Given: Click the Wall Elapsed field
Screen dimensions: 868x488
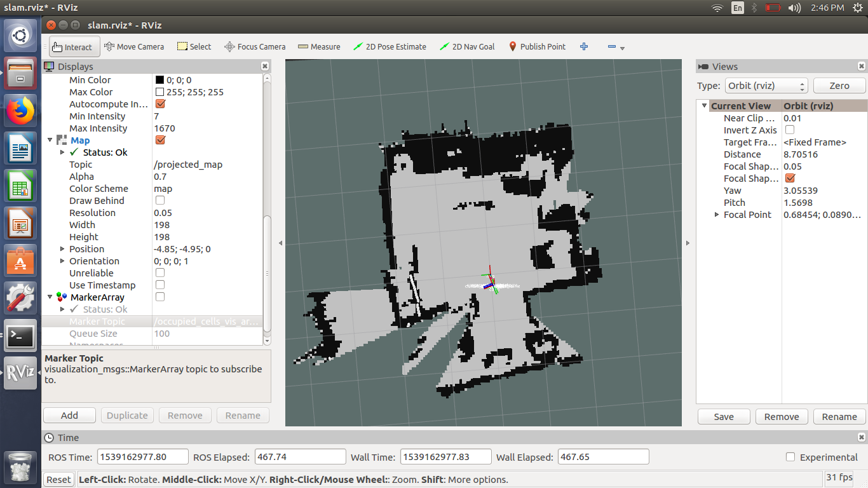Looking at the screenshot, I should (x=603, y=457).
